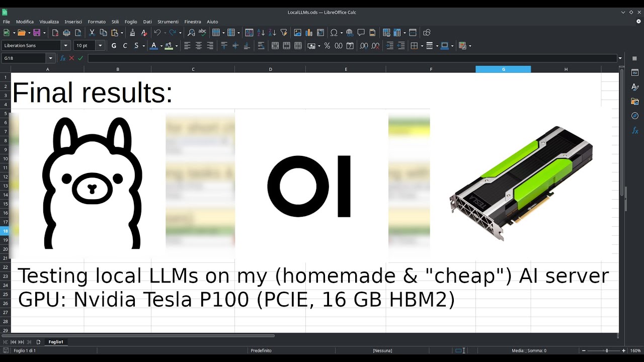Screen dimensions: 644x362
Task: Click the Open folder icon
Action: (21, 33)
